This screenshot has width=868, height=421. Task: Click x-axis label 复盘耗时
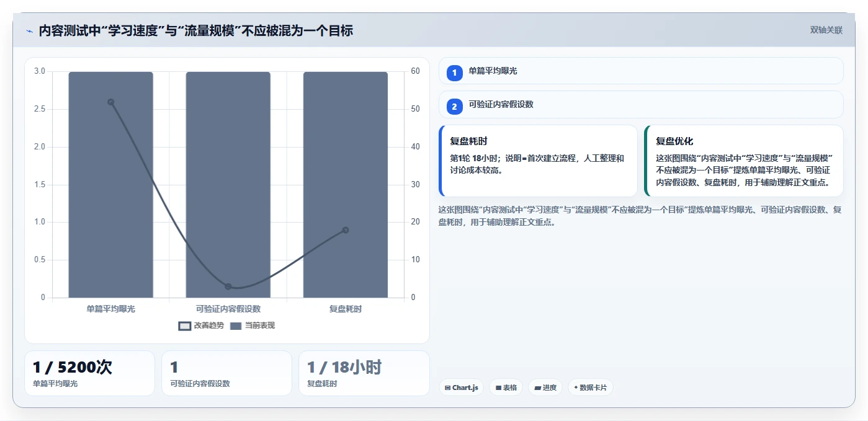click(346, 309)
